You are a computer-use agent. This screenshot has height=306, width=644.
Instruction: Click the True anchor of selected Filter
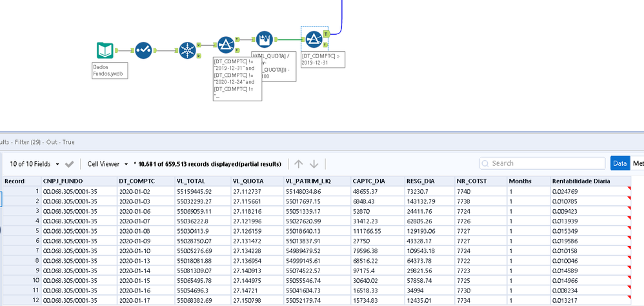tap(326, 34)
